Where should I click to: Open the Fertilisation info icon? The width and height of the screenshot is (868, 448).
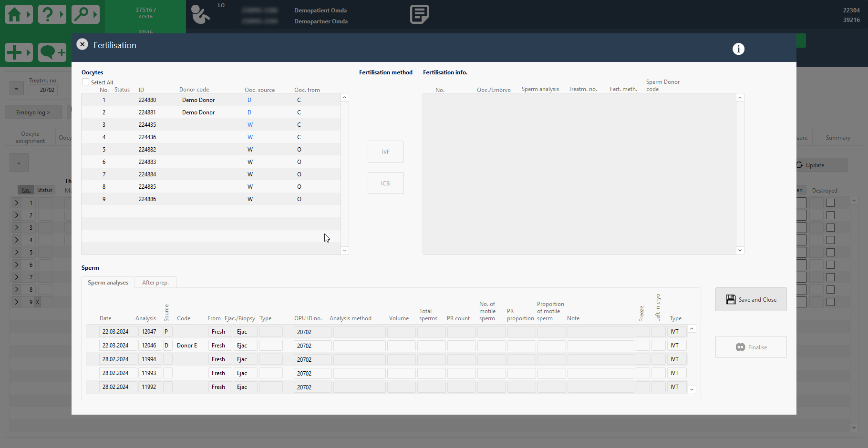point(738,49)
